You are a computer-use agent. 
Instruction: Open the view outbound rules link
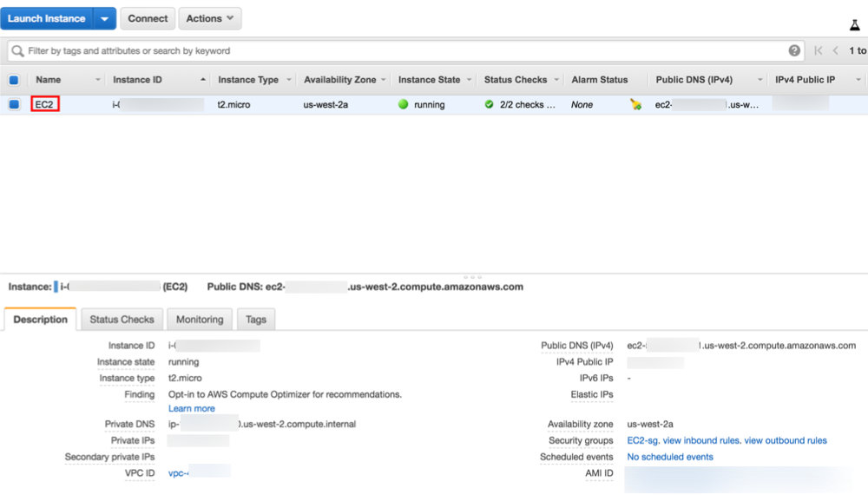(786, 441)
